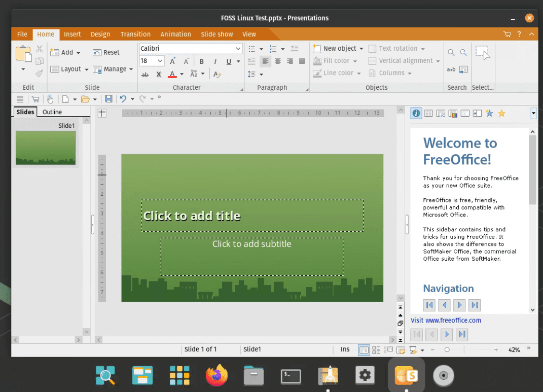Open the help question mark icon
The image size is (543, 392).
(519, 34)
